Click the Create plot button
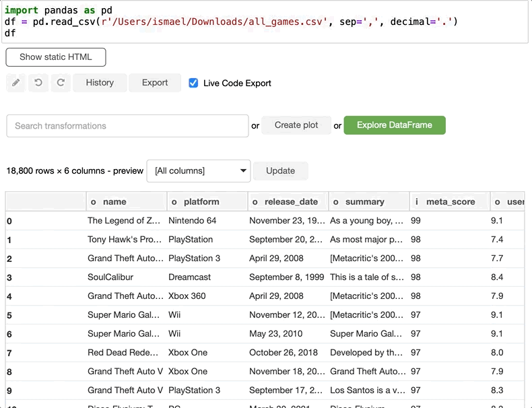This screenshot has width=532, height=408. pyautogui.click(x=296, y=125)
